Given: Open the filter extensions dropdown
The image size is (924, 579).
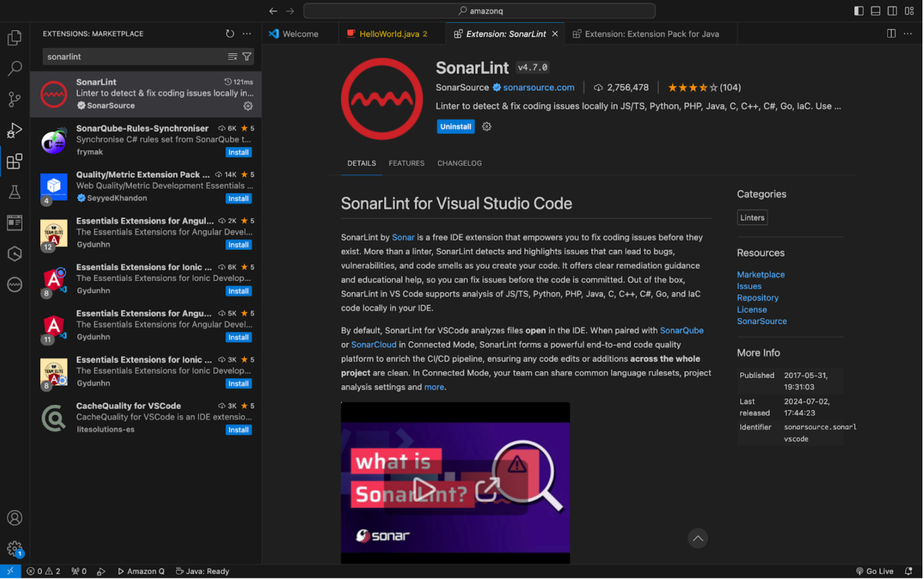Looking at the screenshot, I should pos(247,56).
